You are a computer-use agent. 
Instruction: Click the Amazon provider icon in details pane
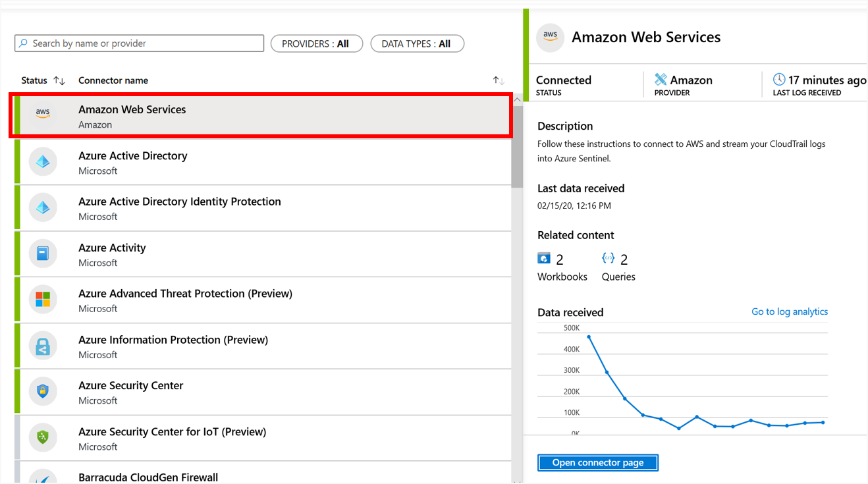(x=662, y=79)
